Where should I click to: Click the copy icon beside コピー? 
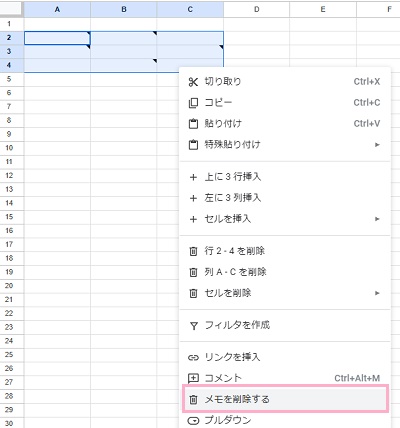click(193, 103)
